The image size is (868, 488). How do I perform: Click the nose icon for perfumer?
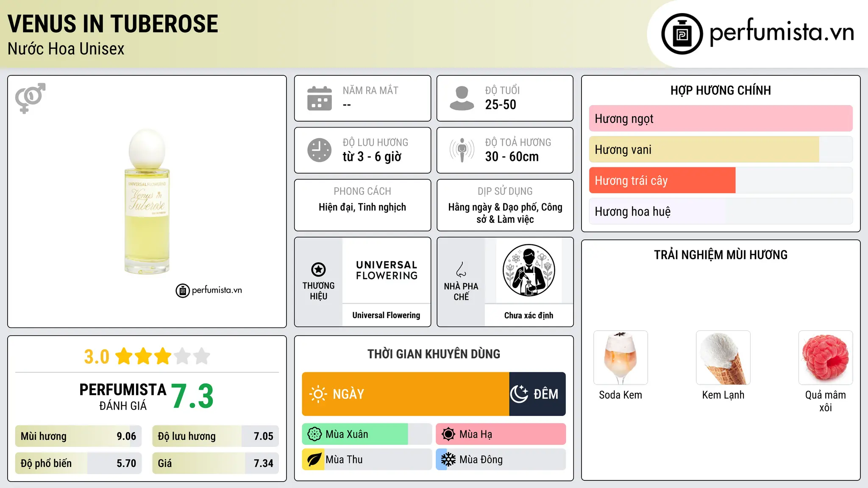[x=461, y=269]
